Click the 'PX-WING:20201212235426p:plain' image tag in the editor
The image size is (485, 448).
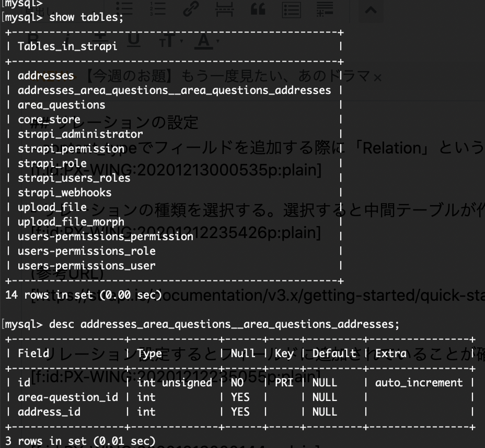(176, 233)
